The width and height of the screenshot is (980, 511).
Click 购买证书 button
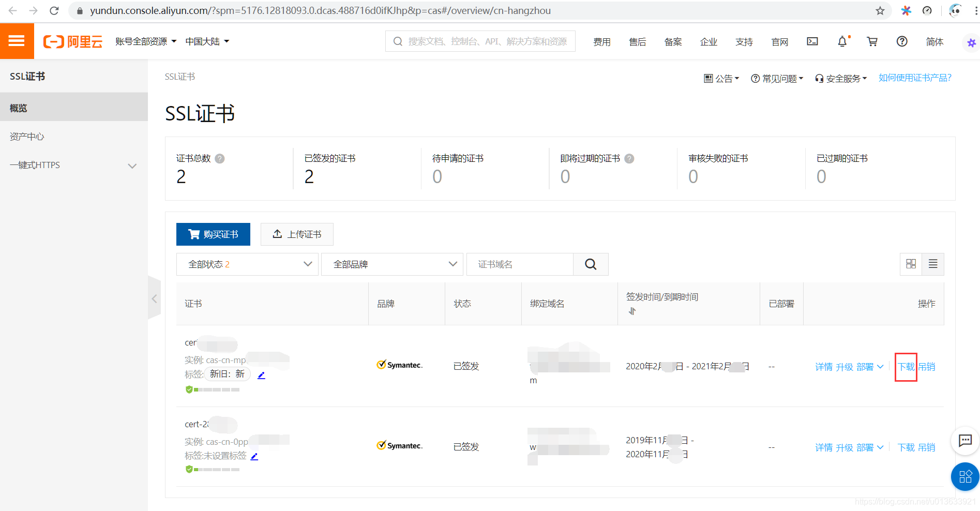(213, 234)
